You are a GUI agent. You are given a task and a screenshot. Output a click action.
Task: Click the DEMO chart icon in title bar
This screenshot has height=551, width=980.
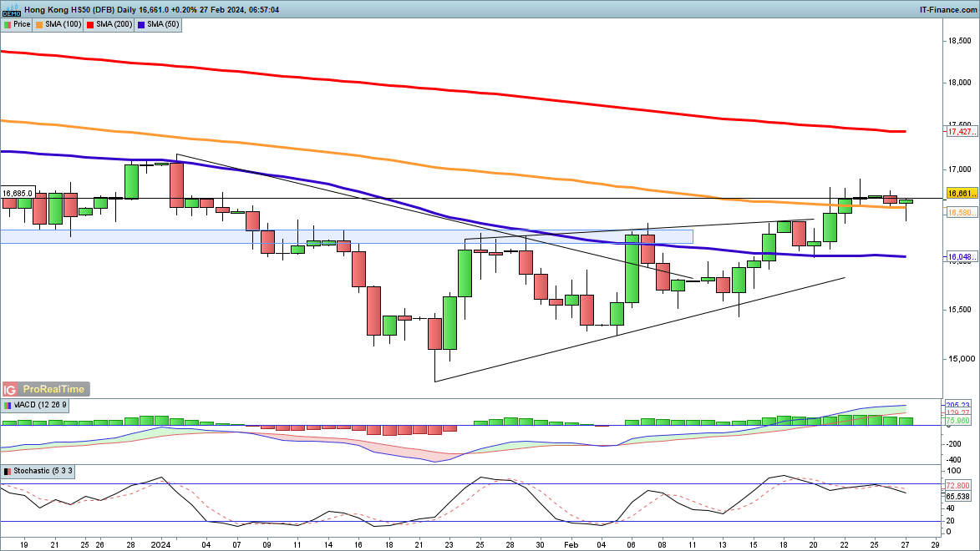tap(10, 10)
